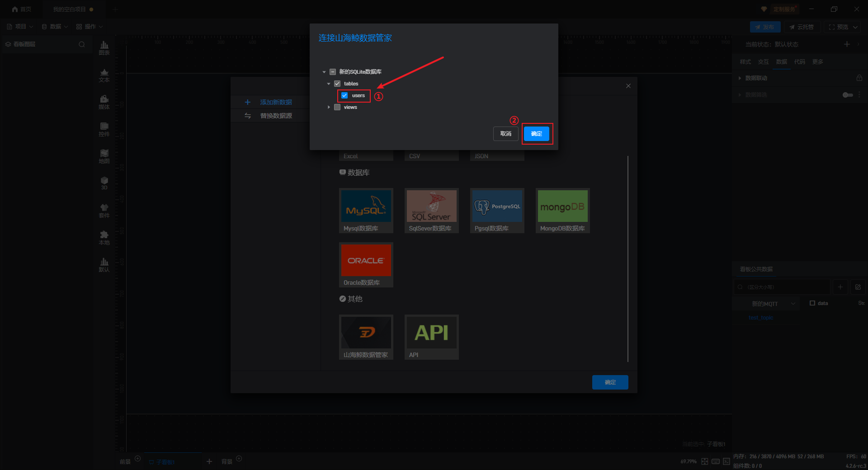Open the 媒体 (media) component category
Image resolution: width=868 pixels, height=470 pixels.
tap(104, 102)
